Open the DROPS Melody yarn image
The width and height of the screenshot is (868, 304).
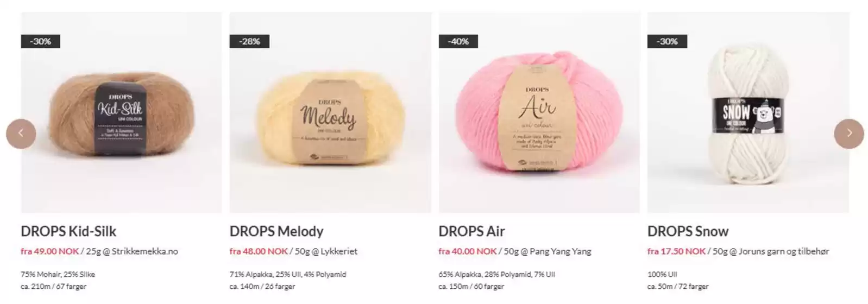[x=330, y=113]
